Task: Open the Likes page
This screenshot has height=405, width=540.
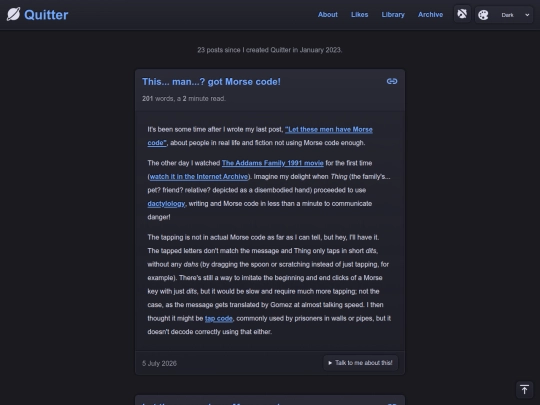Action: [360, 15]
